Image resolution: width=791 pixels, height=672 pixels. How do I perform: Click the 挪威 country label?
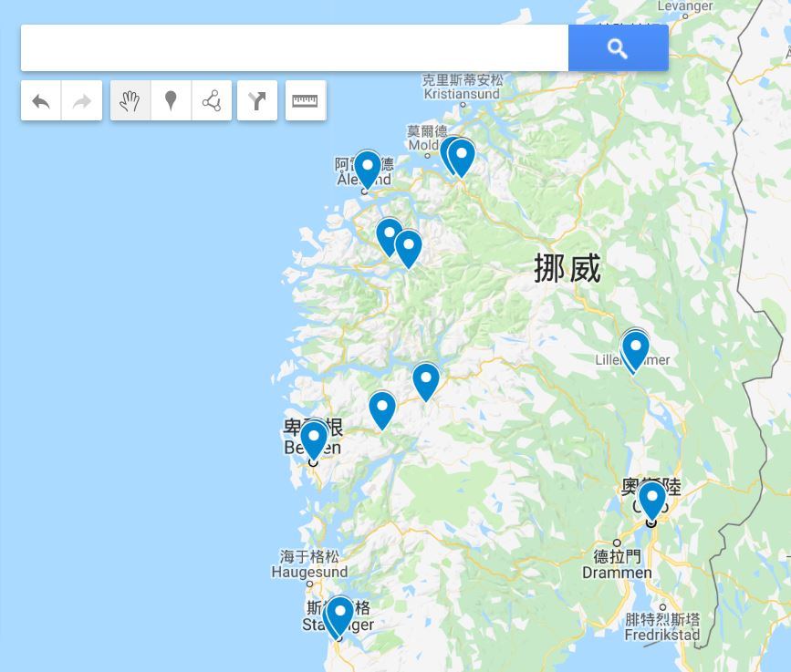point(567,268)
